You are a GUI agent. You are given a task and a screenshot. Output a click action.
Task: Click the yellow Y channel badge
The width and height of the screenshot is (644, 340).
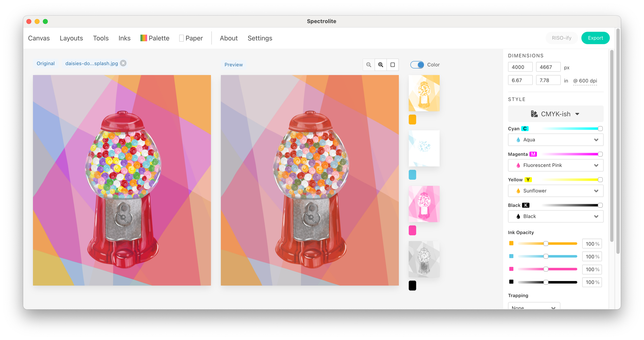528,180
